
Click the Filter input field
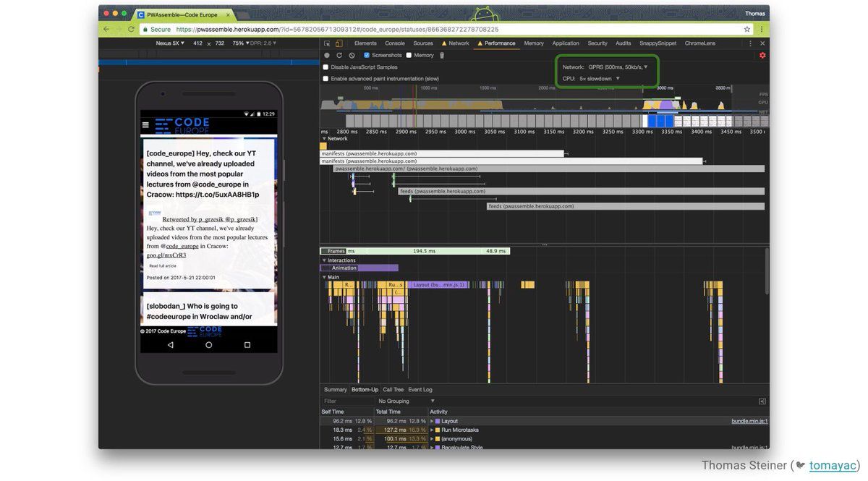[x=346, y=401]
